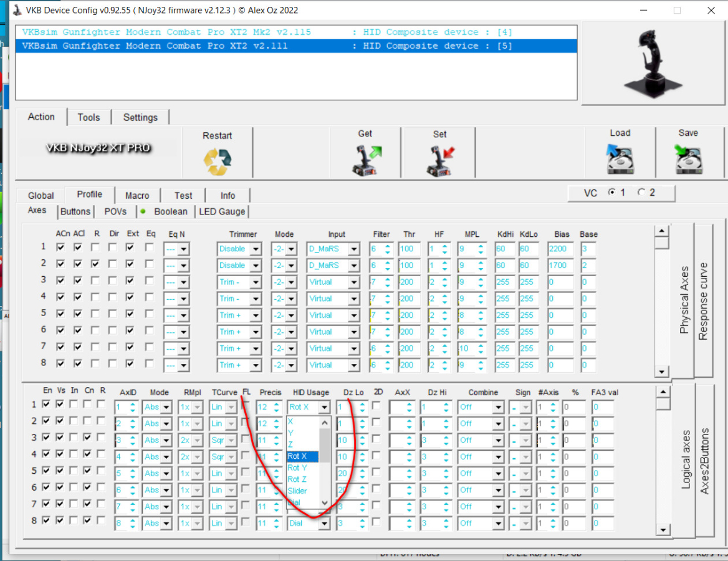Click logical axes scrollbar down arrow

pyautogui.click(x=663, y=530)
